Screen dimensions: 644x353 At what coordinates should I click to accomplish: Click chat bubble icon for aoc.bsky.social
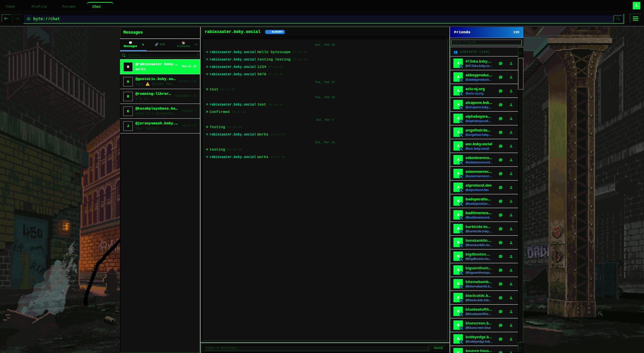500,146
